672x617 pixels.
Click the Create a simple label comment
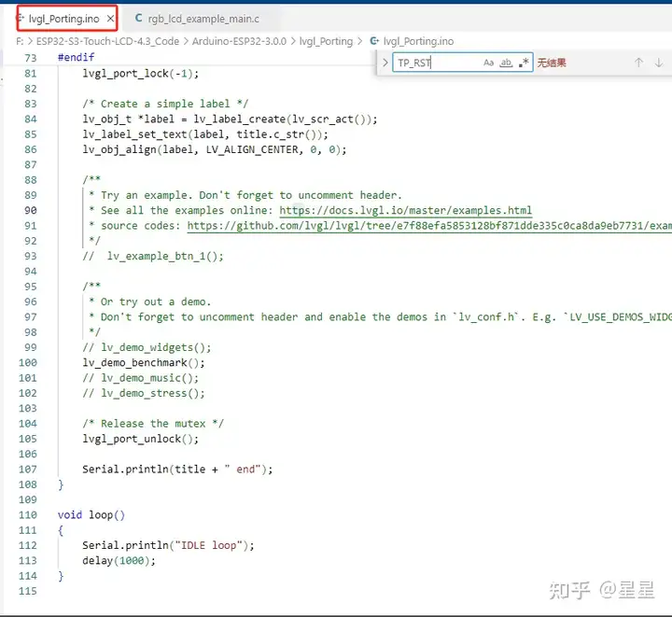(165, 105)
